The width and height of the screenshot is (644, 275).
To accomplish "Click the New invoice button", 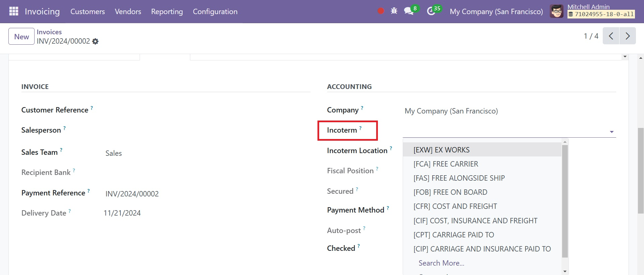I will point(21,36).
